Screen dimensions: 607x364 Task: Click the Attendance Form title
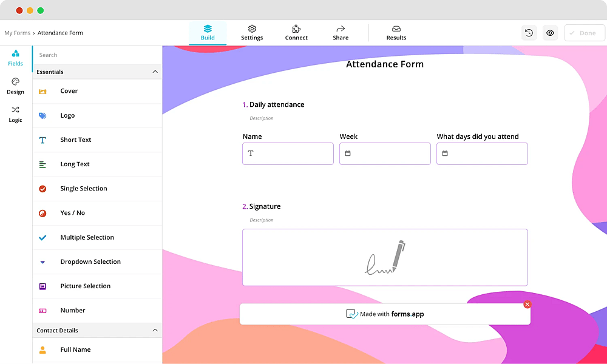[385, 64]
